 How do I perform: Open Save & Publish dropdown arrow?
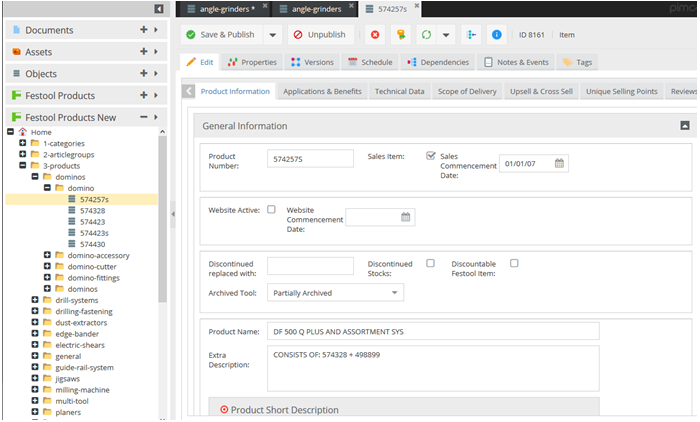point(273,35)
